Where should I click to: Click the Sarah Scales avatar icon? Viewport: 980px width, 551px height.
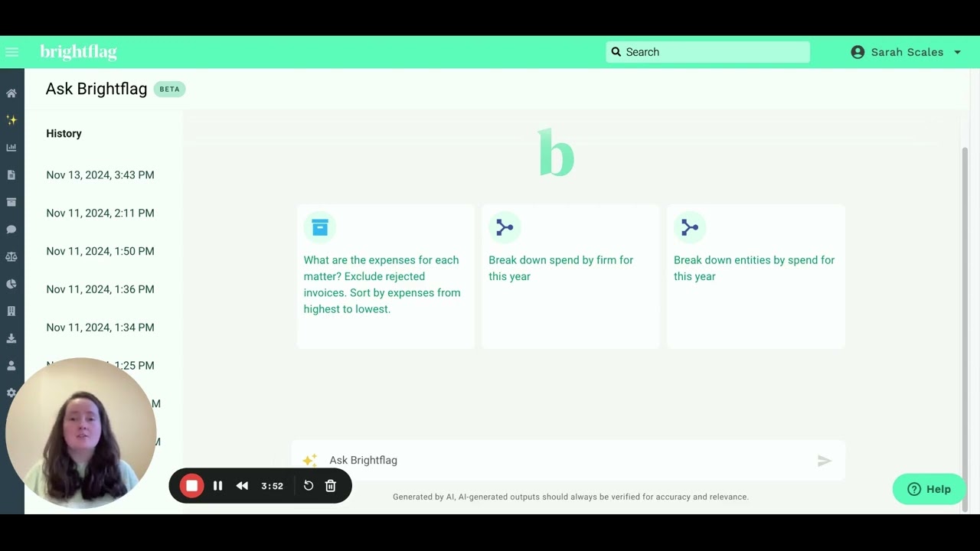857,52
